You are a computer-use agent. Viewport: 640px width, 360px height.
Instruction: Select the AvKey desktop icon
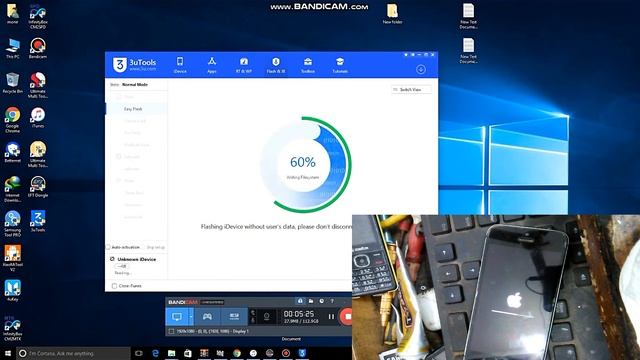click(x=13, y=291)
